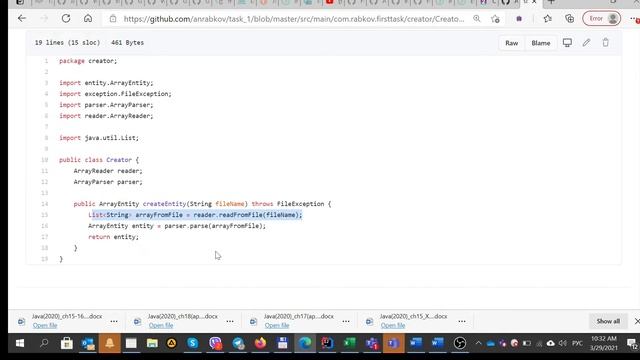Image resolution: width=640 pixels, height=360 pixels.
Task: Open file link for Java(2020)_ch15_X docx
Action: (393, 325)
